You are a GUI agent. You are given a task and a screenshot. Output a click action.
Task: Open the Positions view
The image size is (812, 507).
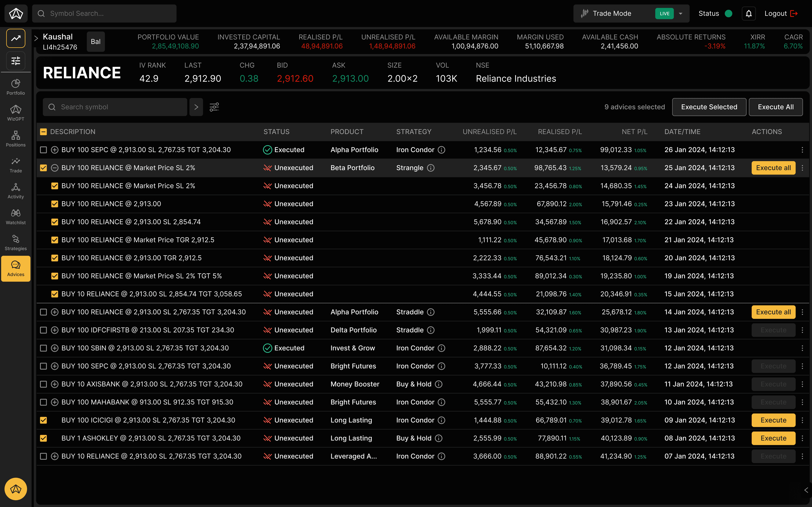pos(15,139)
